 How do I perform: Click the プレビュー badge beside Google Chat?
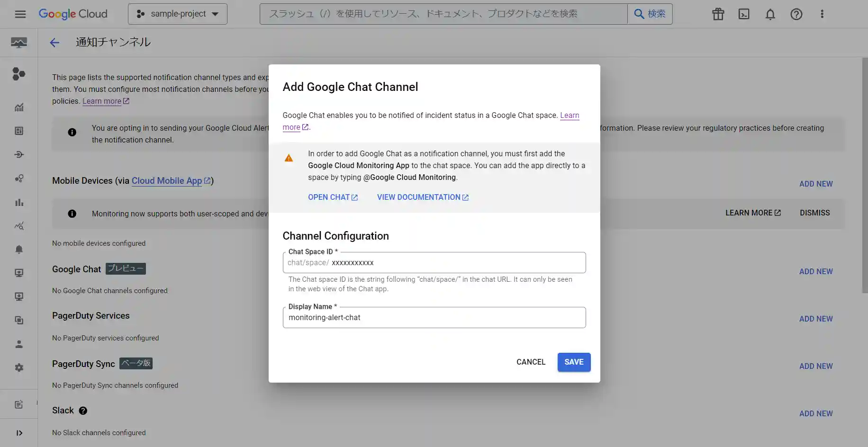tap(126, 269)
